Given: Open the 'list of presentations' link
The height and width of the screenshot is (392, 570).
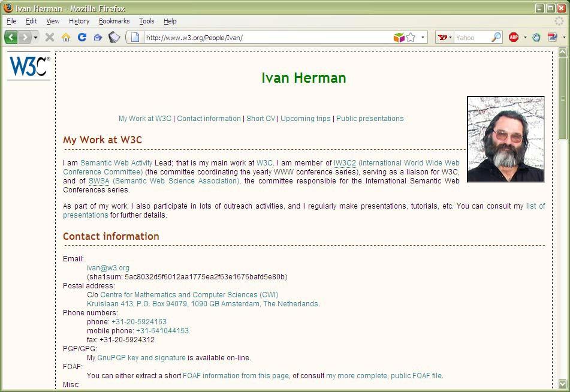Looking at the screenshot, I should [x=535, y=206].
